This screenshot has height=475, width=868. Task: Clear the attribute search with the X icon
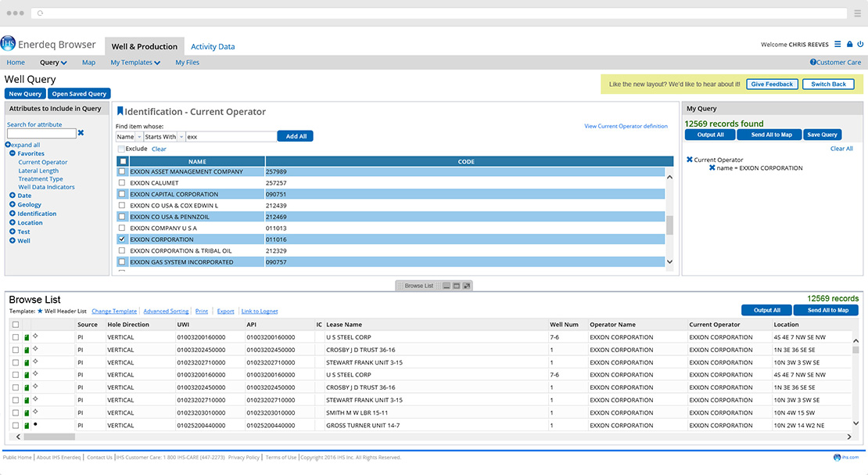point(81,133)
